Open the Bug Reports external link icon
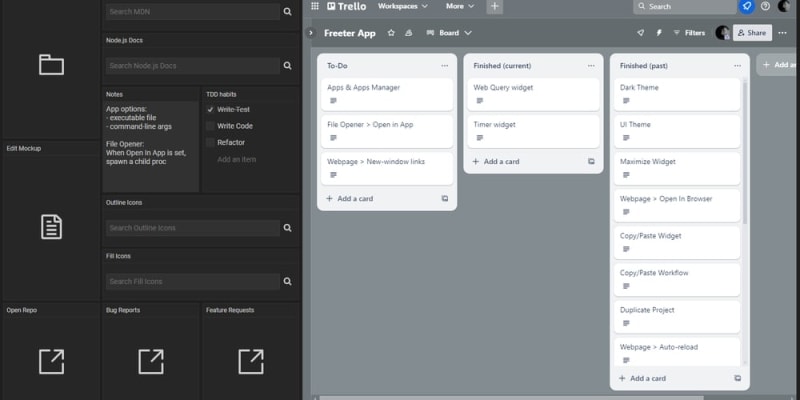Image resolution: width=800 pixels, height=400 pixels. pyautogui.click(x=151, y=361)
